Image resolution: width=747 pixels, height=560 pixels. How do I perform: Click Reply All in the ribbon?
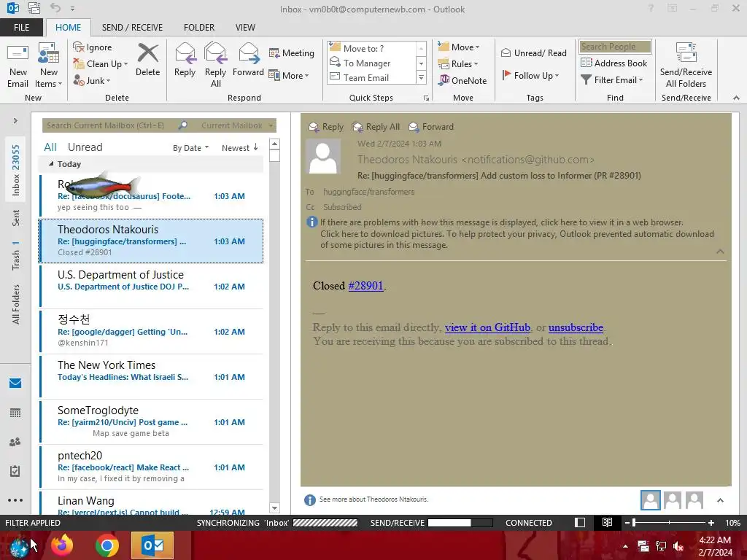[215, 66]
